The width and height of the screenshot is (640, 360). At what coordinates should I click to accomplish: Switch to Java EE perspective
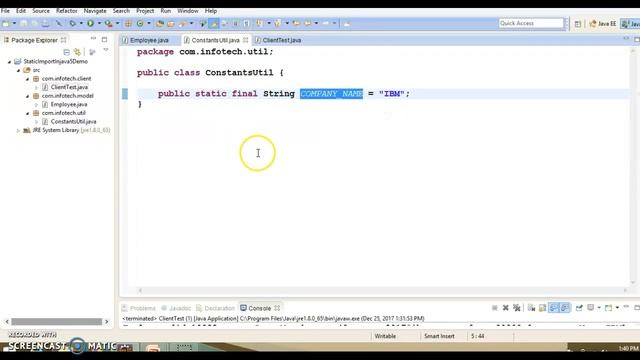602,24
